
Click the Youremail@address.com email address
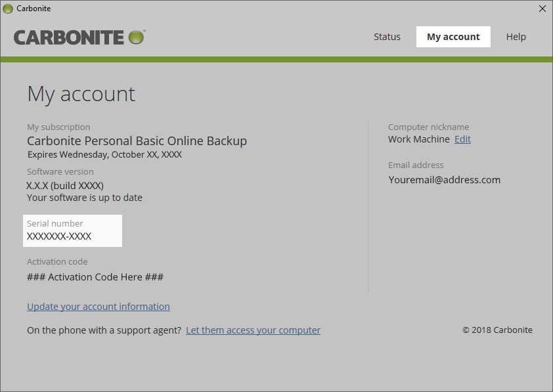tap(444, 180)
